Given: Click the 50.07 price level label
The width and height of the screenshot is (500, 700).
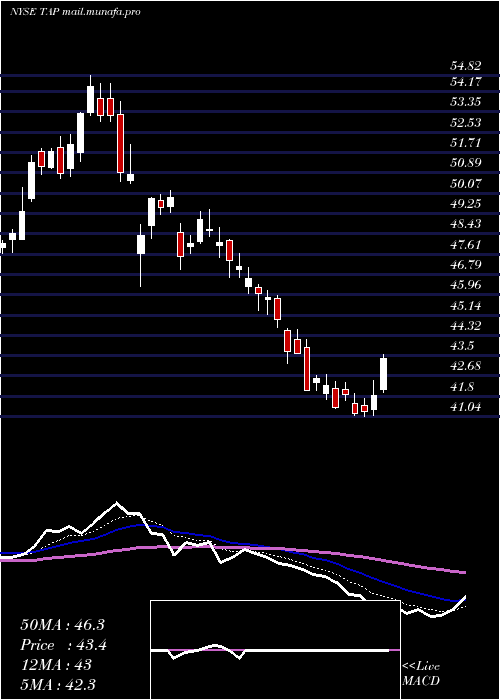Looking at the screenshot, I should point(466,183).
